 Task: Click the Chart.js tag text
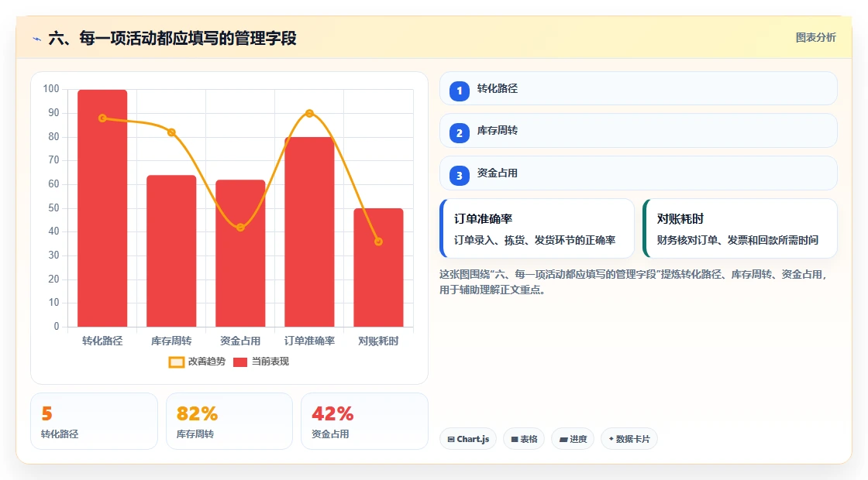click(x=473, y=439)
